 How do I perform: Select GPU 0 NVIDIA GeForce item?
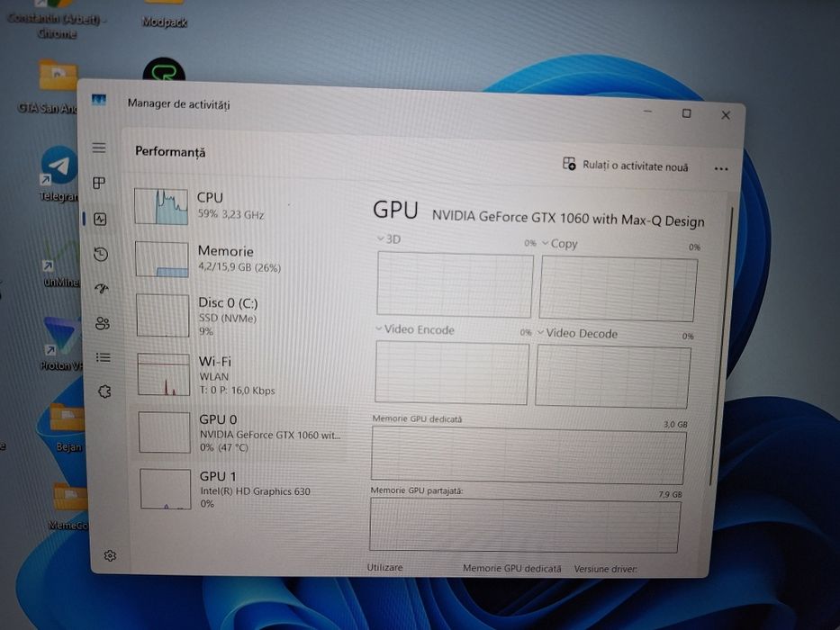(239, 432)
